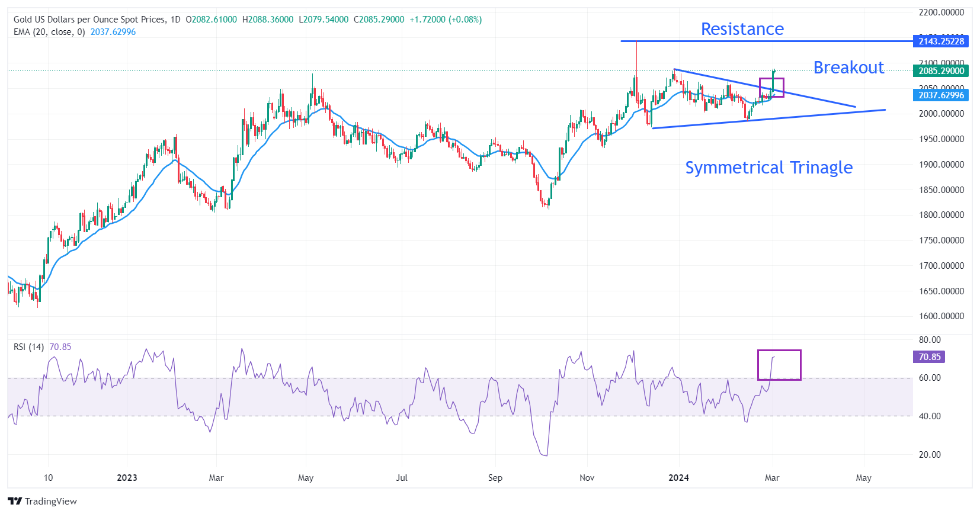Select the 'Resistance' text annotation

pyautogui.click(x=742, y=29)
